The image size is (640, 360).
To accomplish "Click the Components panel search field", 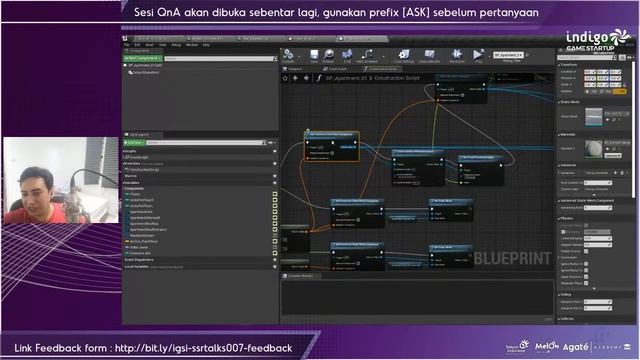I will tap(220, 59).
